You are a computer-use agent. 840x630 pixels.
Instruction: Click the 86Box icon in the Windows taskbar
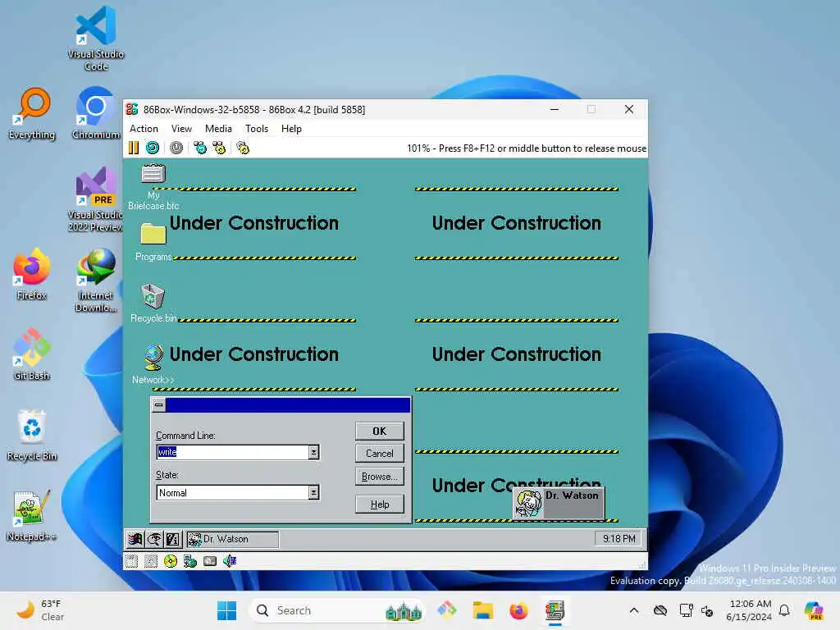pyautogui.click(x=555, y=610)
